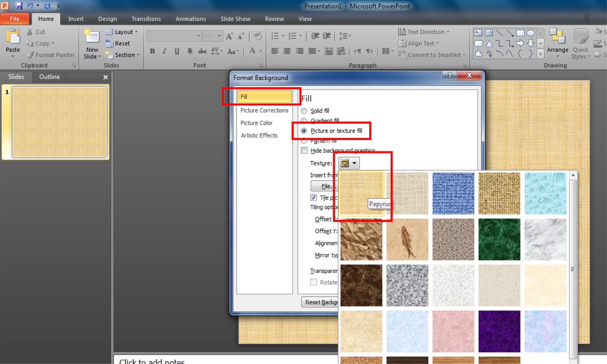The width and height of the screenshot is (607, 364).
Task: Click notes area to add notes
Action: tap(152, 361)
